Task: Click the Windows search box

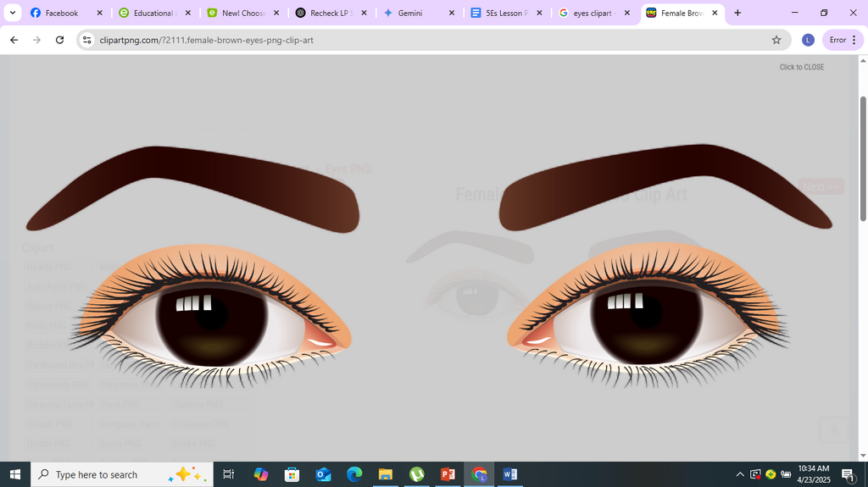Action: tap(122, 474)
